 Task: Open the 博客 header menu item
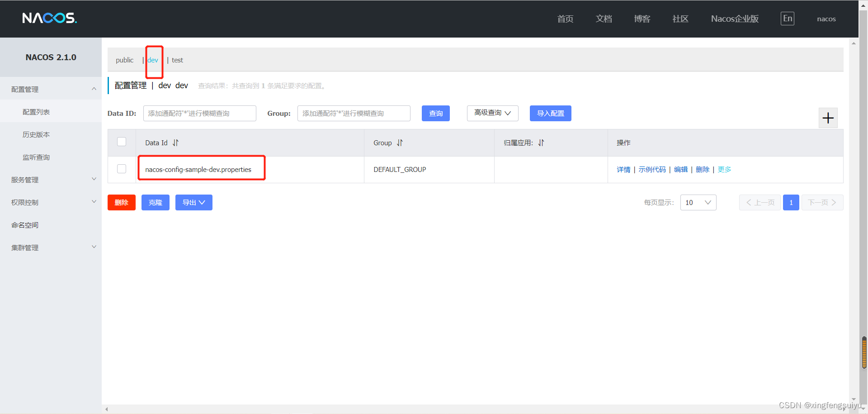(x=642, y=19)
